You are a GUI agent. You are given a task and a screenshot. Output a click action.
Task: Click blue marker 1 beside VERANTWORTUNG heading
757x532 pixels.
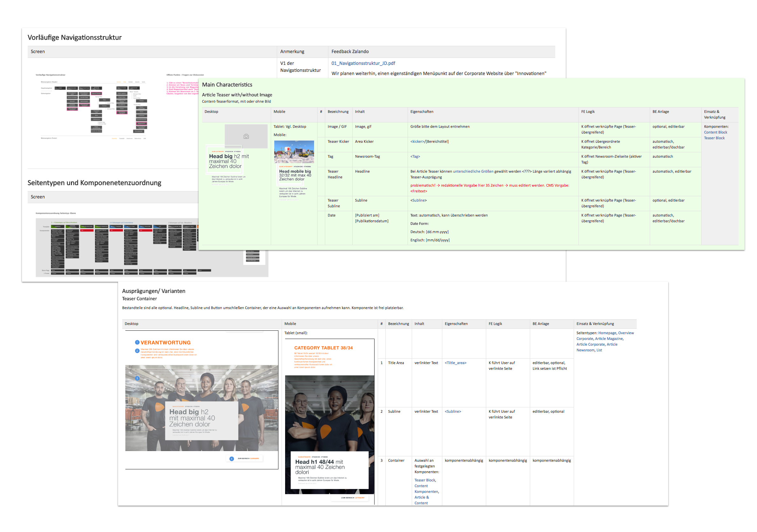click(x=137, y=342)
